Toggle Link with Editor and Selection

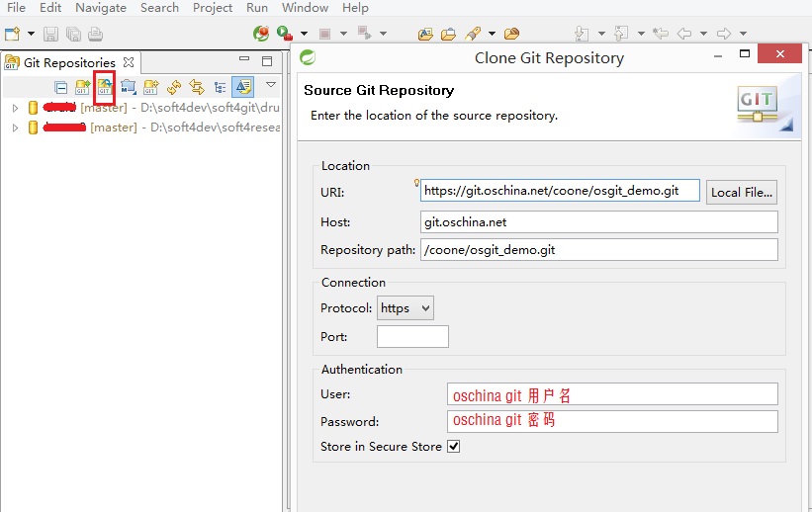tap(197, 87)
